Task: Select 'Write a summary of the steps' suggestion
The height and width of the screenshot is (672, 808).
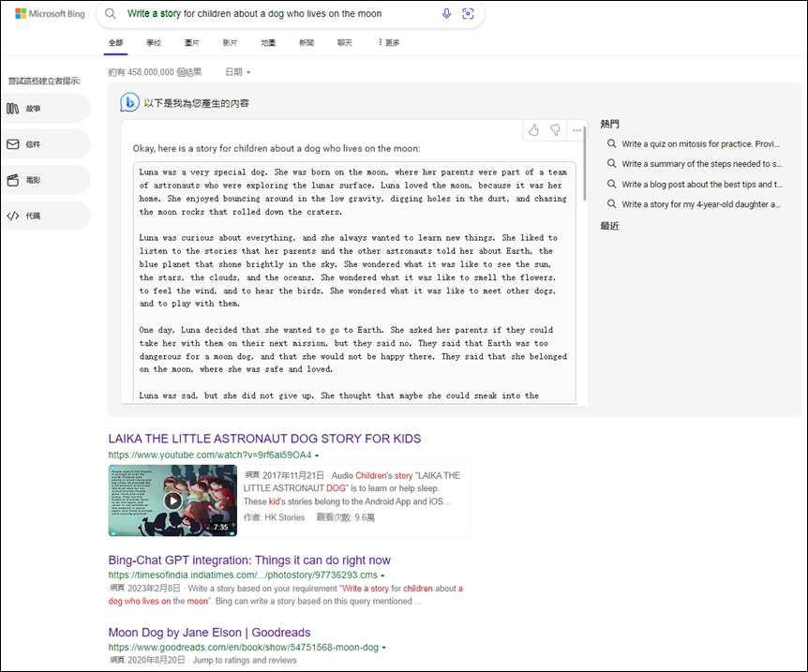Action: [x=701, y=163]
